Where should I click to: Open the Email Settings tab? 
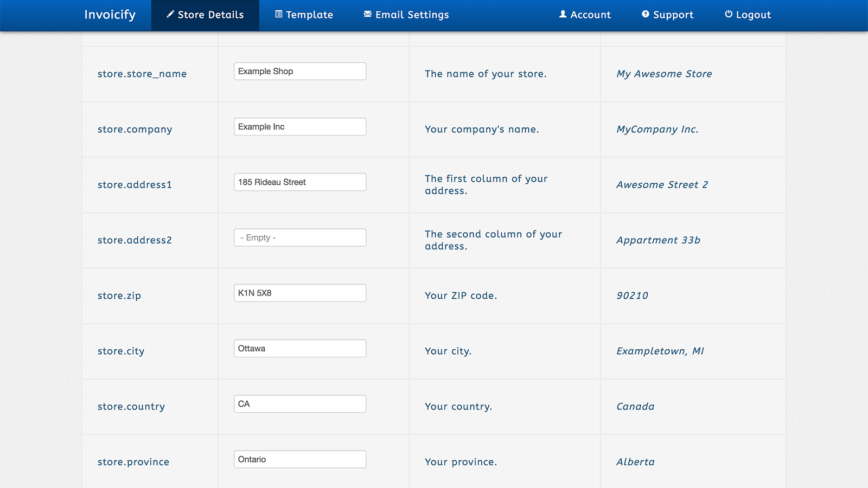(x=406, y=15)
